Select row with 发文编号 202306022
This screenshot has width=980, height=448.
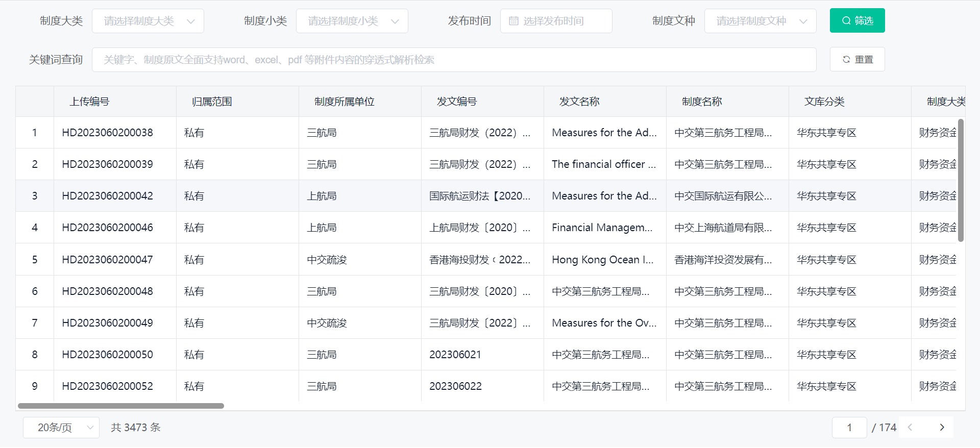tap(455, 386)
